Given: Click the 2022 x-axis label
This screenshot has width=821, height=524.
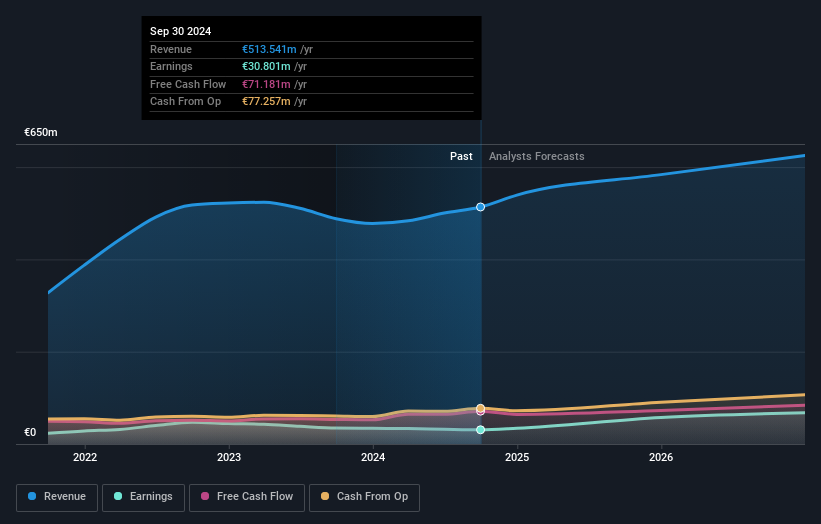Looking at the screenshot, I should [x=85, y=457].
